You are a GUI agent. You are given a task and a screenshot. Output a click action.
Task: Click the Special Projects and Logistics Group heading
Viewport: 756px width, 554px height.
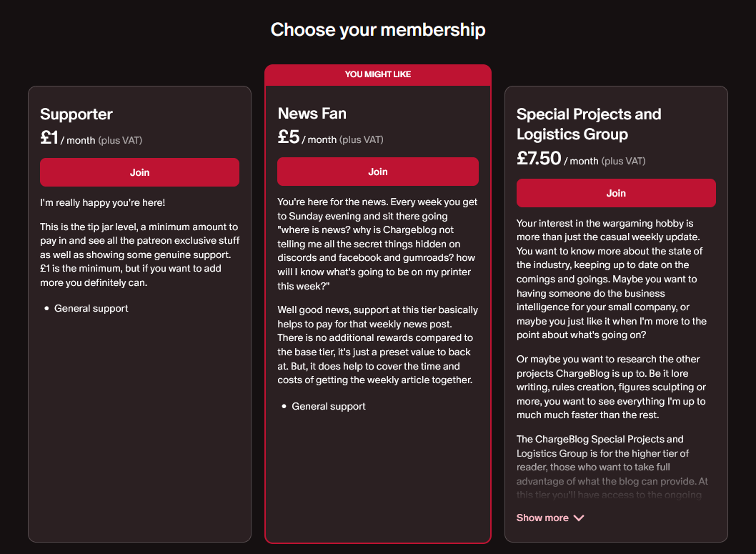point(589,124)
